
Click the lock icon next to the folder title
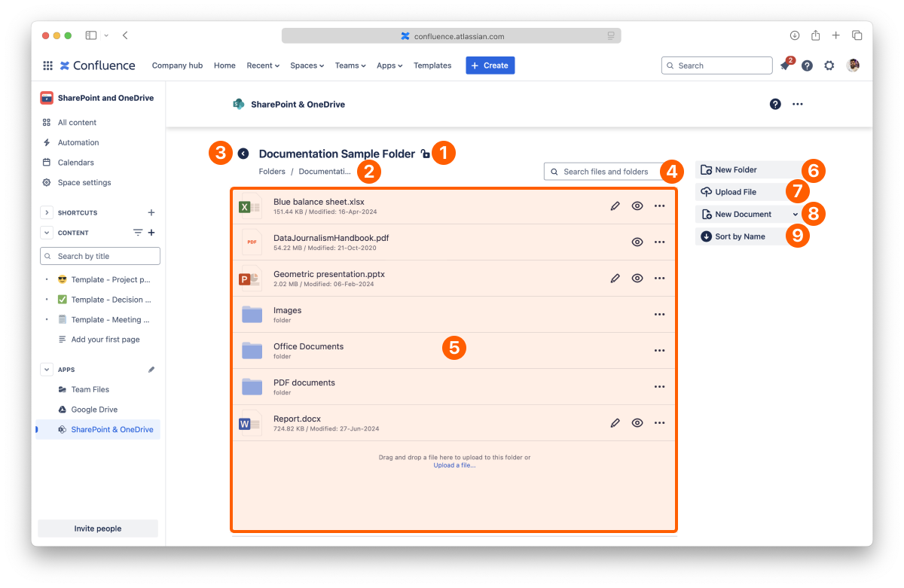[425, 154]
